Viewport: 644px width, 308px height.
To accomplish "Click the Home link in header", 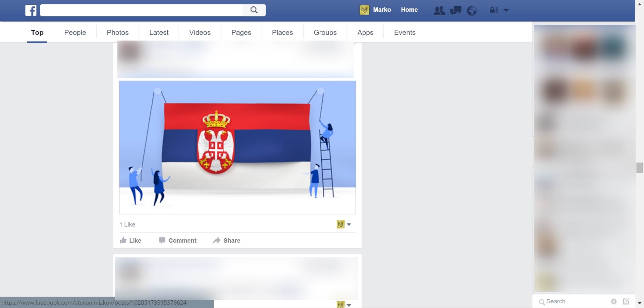I will (x=409, y=10).
